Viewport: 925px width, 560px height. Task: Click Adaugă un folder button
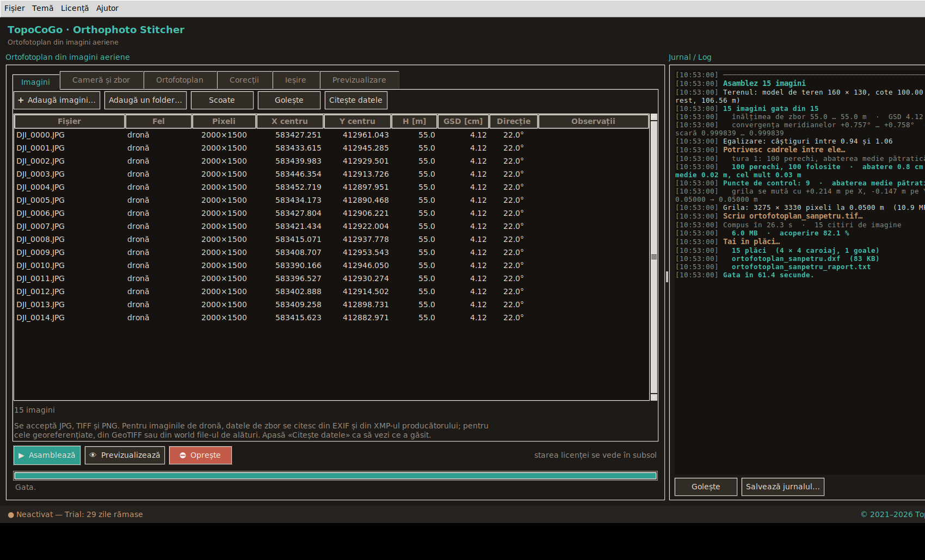(x=145, y=100)
